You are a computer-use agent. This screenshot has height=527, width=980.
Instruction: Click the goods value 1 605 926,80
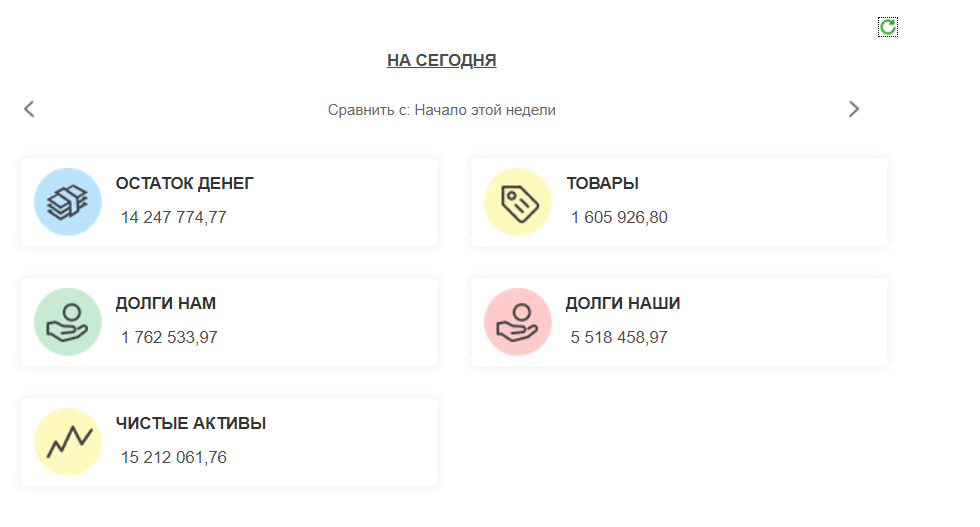click(619, 217)
